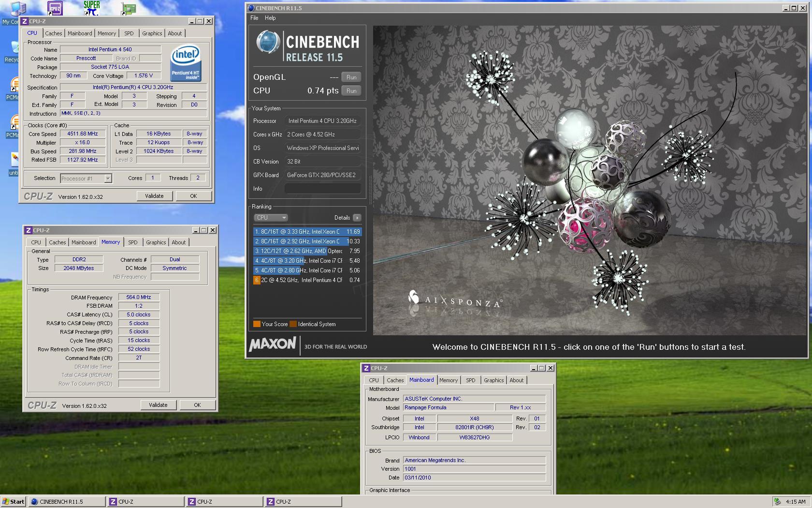The image size is (812, 508).
Task: Switch to SPD tab in CPU-Z Memory window
Action: click(x=133, y=242)
